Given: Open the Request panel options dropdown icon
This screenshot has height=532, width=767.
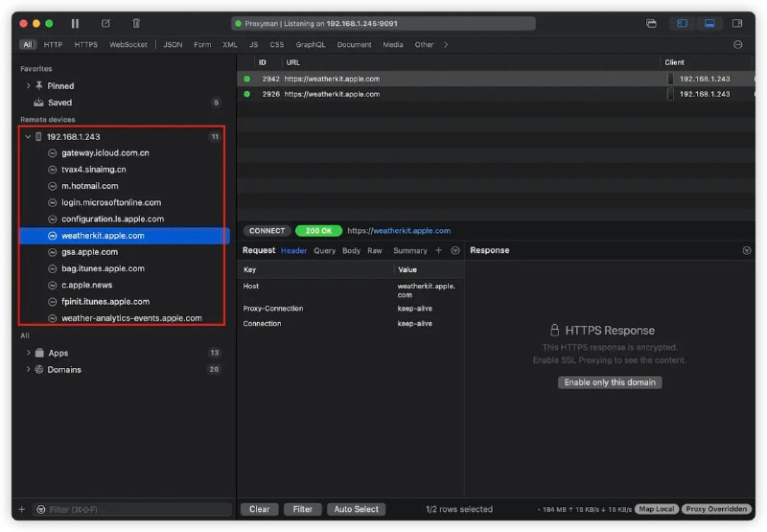Looking at the screenshot, I should [x=454, y=250].
